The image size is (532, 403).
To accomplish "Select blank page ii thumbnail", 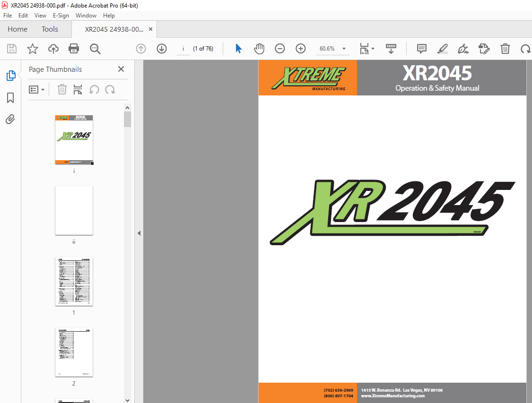I will [x=74, y=211].
